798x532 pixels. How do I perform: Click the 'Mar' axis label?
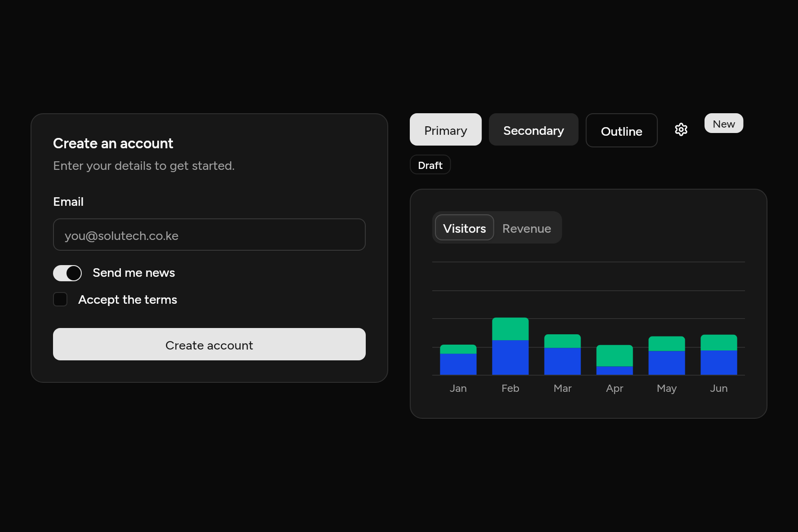(563, 388)
